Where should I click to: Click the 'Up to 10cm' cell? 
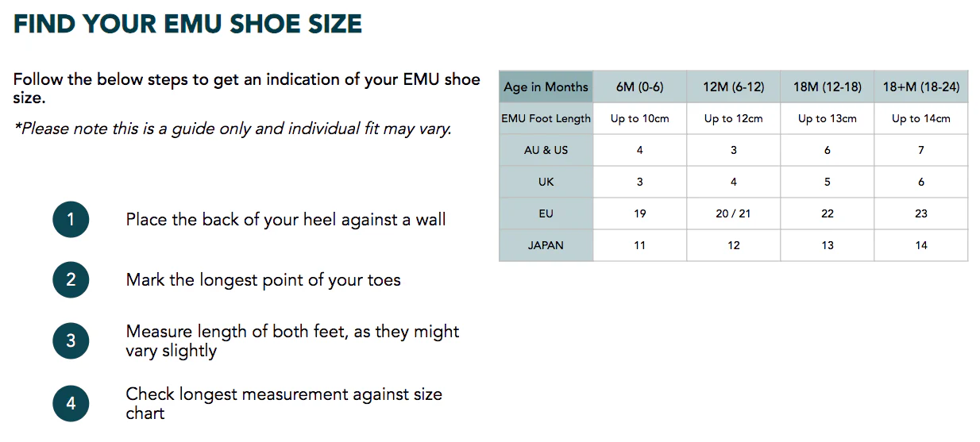point(639,118)
